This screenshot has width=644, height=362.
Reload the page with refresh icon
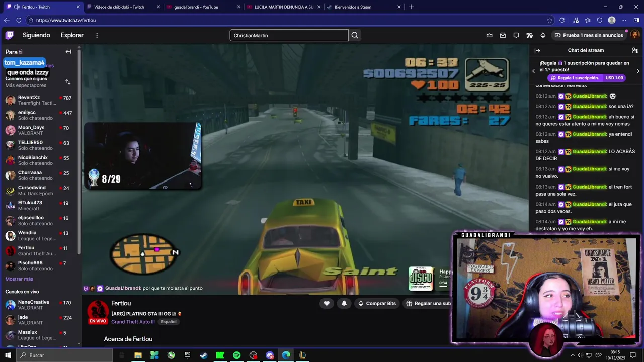19,20
